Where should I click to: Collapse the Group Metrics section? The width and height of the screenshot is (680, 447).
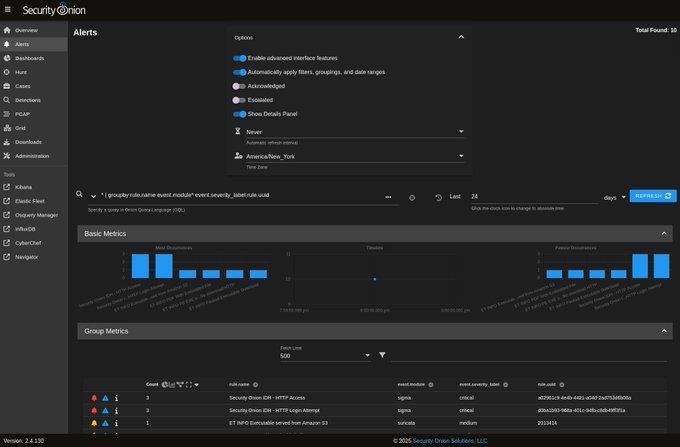[664, 331]
